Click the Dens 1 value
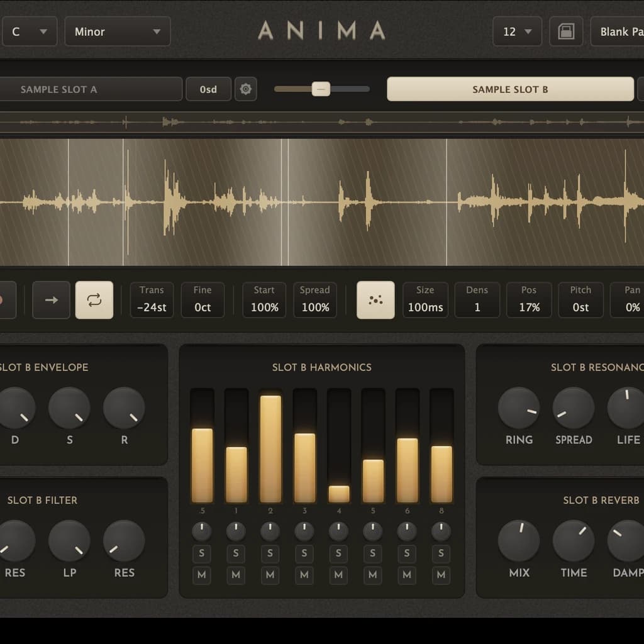The image size is (644, 644). (477, 300)
